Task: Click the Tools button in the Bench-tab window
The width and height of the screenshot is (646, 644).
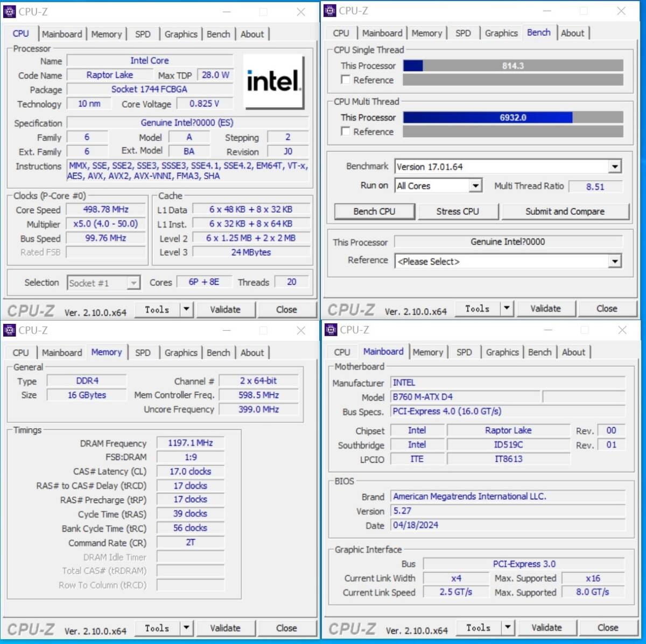Action: tap(478, 308)
